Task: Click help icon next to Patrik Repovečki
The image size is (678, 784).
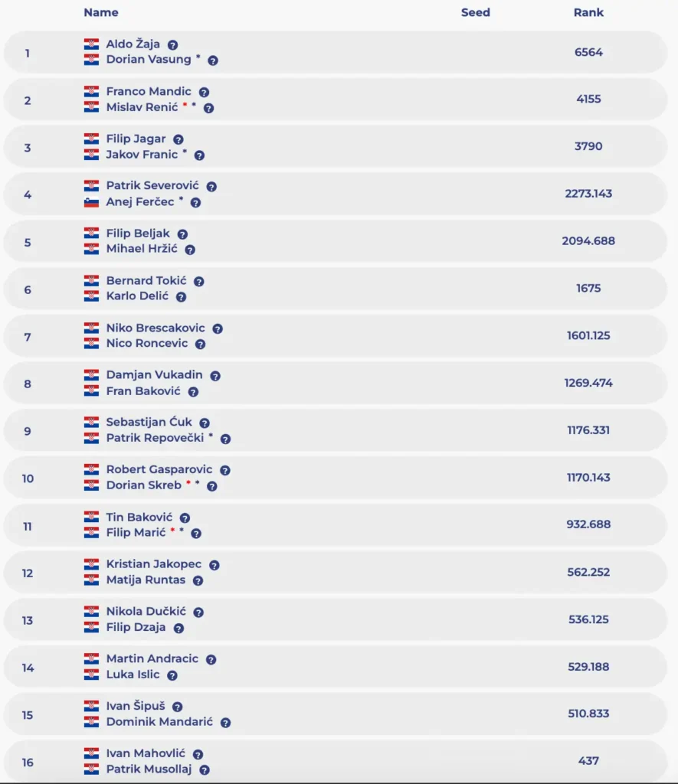Action: click(x=225, y=439)
